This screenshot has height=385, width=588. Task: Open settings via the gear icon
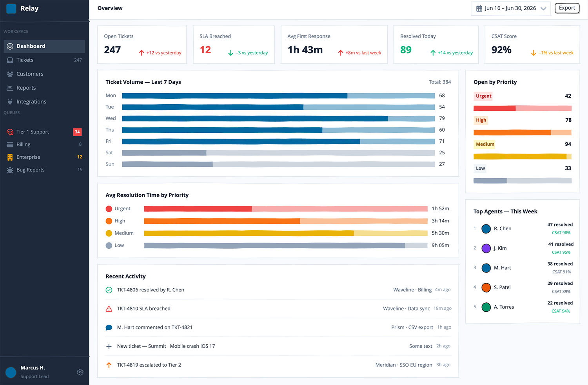pyautogui.click(x=80, y=372)
